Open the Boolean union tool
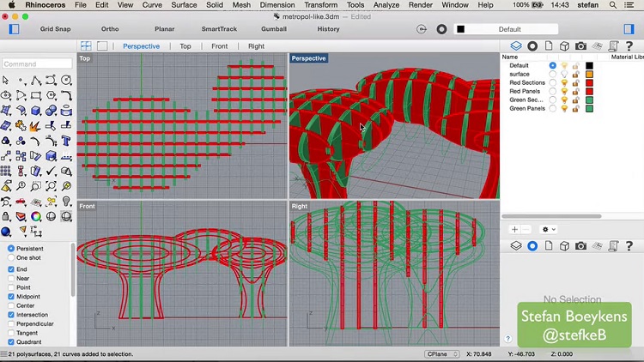644x362 pixels. (x=52, y=111)
